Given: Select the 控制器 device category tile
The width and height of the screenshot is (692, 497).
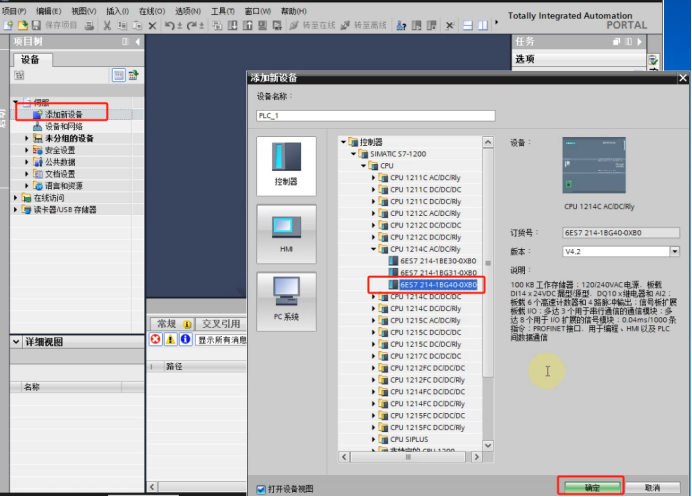Looking at the screenshot, I should (286, 166).
